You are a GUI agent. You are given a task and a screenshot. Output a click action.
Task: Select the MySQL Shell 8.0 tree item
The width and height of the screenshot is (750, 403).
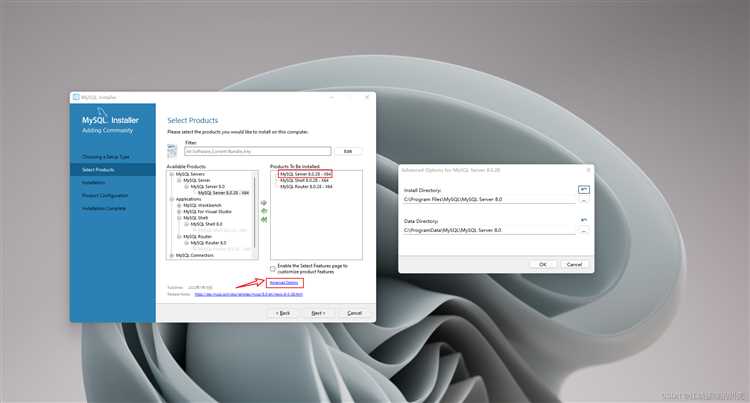click(x=207, y=224)
